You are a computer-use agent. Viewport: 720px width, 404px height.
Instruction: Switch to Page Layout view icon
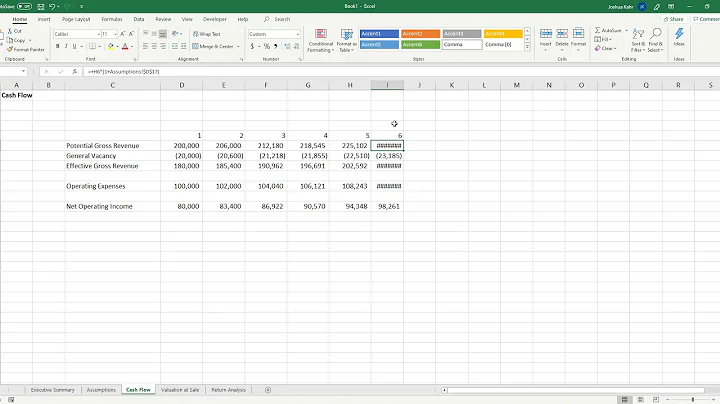[x=641, y=400]
